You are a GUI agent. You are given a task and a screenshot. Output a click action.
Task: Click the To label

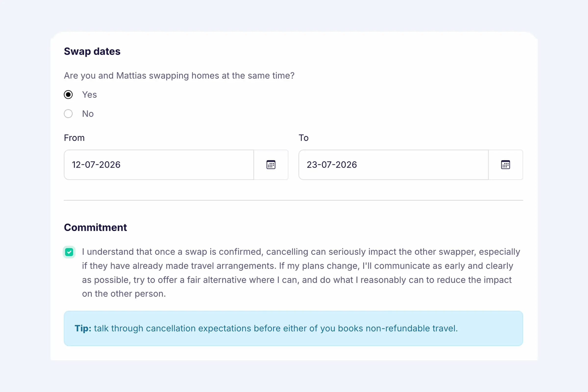coord(304,138)
